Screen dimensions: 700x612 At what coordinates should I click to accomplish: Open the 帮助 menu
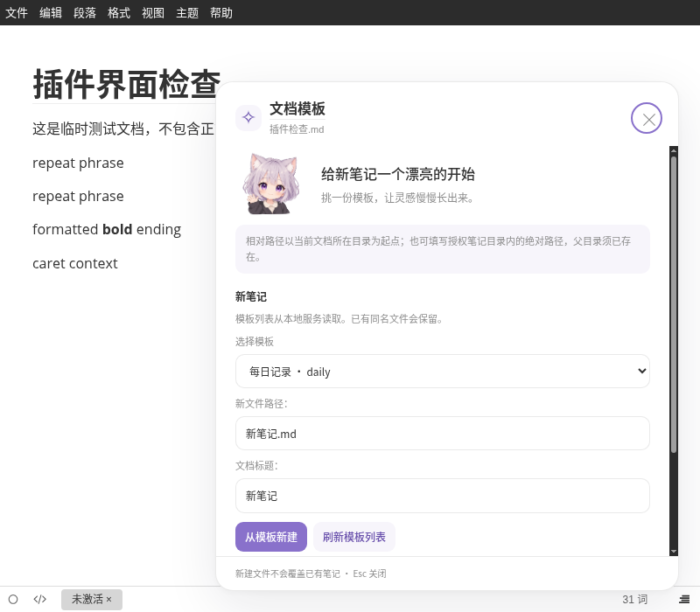click(221, 12)
